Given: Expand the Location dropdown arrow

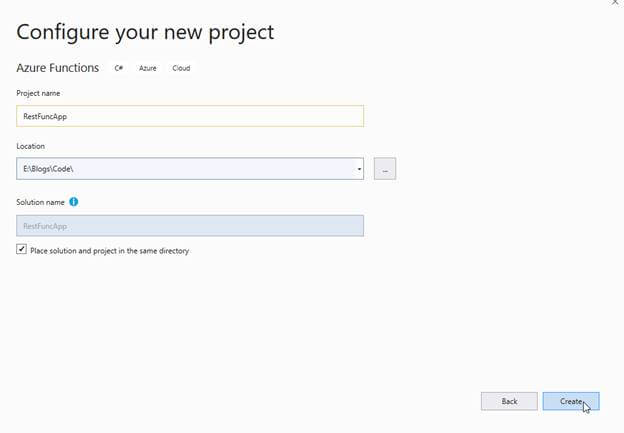Looking at the screenshot, I should click(x=358, y=169).
